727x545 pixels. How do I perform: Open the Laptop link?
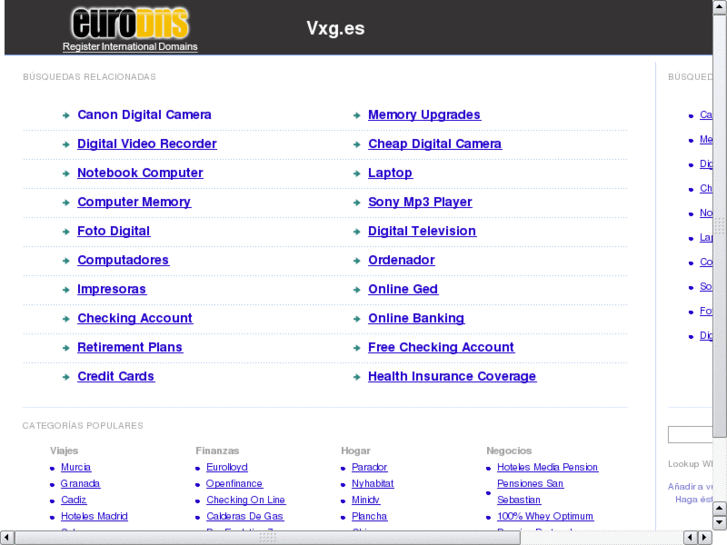(x=390, y=173)
